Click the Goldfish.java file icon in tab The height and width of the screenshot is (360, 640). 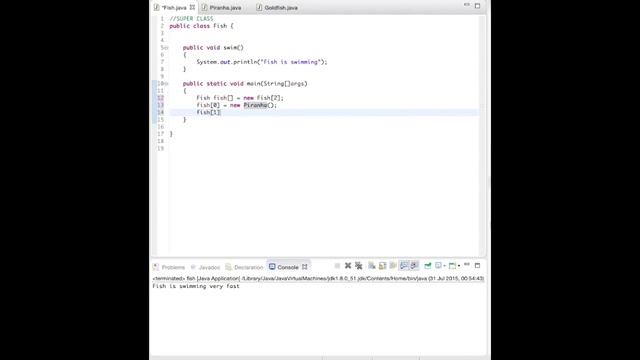tap(259, 7)
